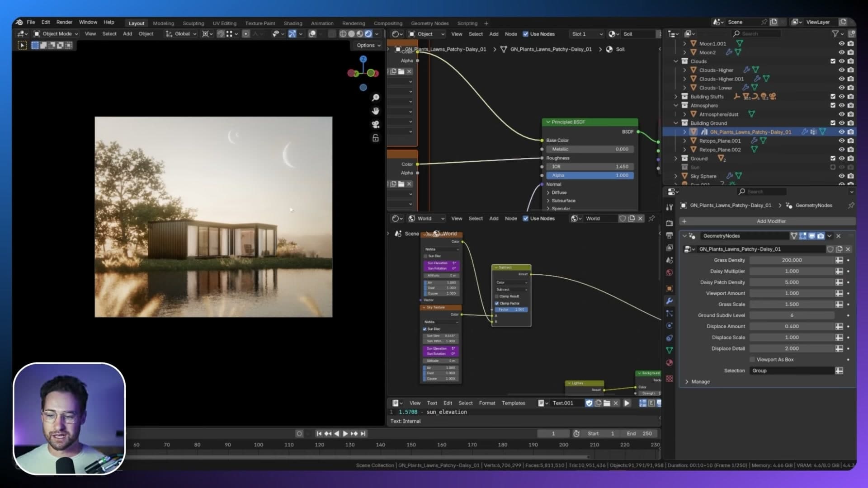Click the Z axis on navigation gizmo
868x488 pixels.
click(363, 59)
